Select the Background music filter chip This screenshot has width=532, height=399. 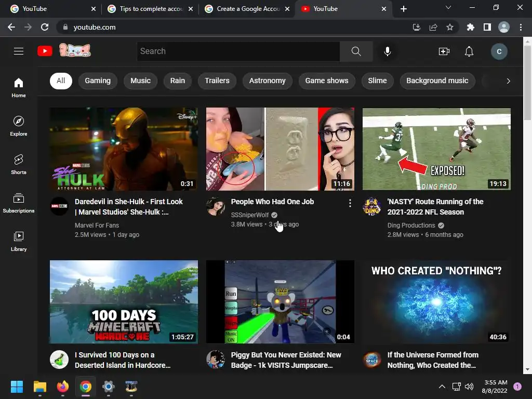pos(437,81)
